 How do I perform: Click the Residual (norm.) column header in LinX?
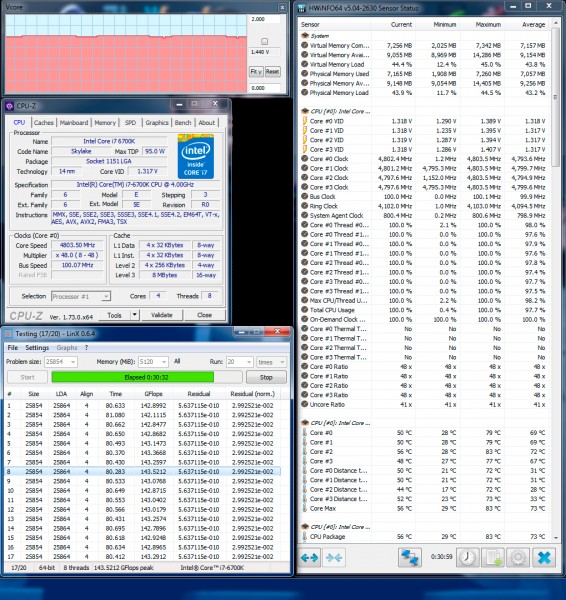(253, 394)
